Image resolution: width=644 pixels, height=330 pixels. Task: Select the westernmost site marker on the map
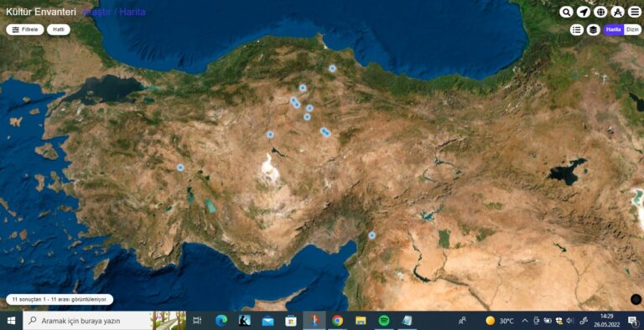(180, 167)
